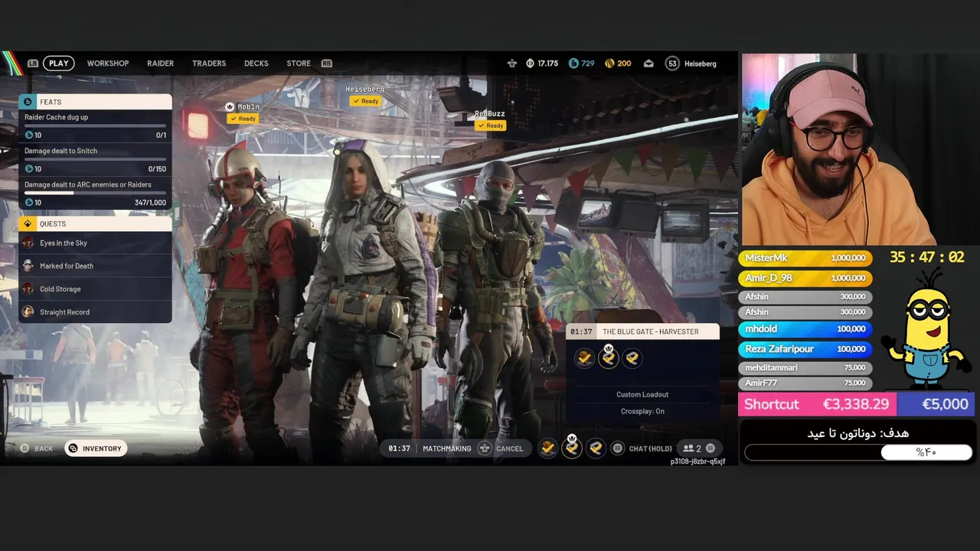The image size is (980, 551).
Task: Click the Reza Zafaripour donor row
Action: [x=805, y=349]
